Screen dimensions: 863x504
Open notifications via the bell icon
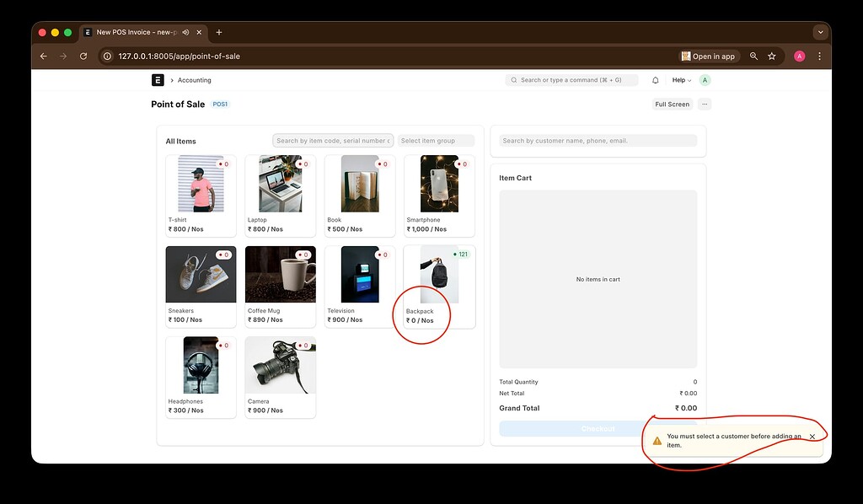(x=656, y=80)
